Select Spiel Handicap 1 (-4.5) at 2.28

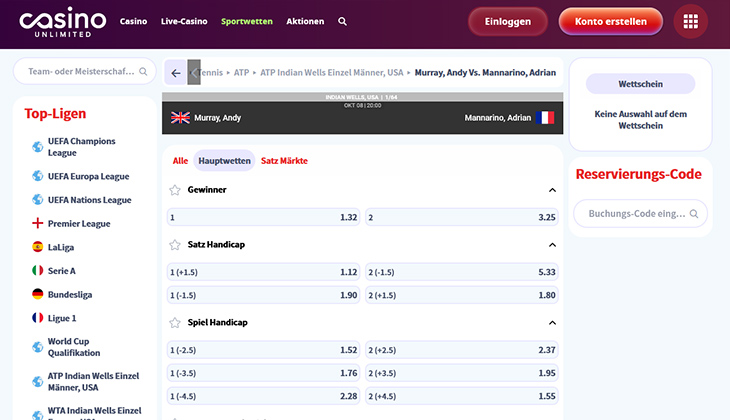(x=264, y=396)
